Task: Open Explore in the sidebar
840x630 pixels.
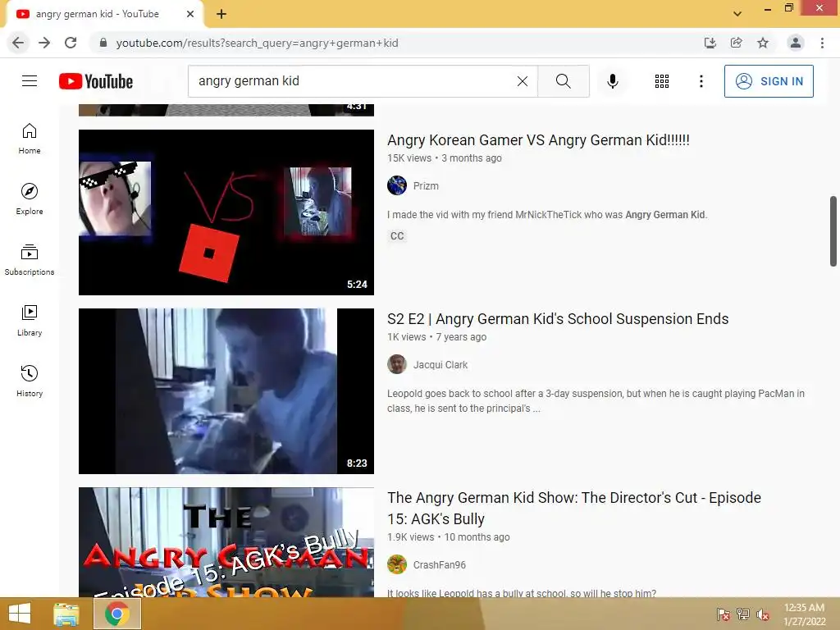Action: 30,199
